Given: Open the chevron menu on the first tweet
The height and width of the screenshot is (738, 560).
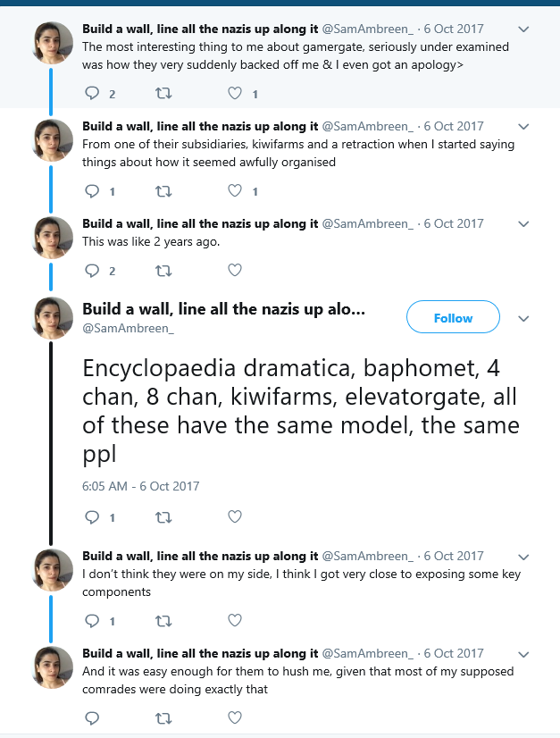Looking at the screenshot, I should (523, 29).
